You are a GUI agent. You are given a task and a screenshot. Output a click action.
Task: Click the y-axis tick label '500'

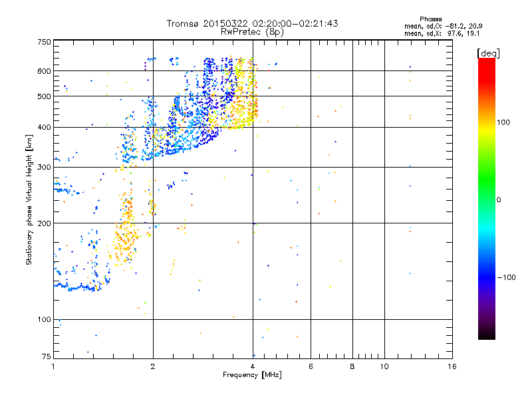(x=44, y=96)
